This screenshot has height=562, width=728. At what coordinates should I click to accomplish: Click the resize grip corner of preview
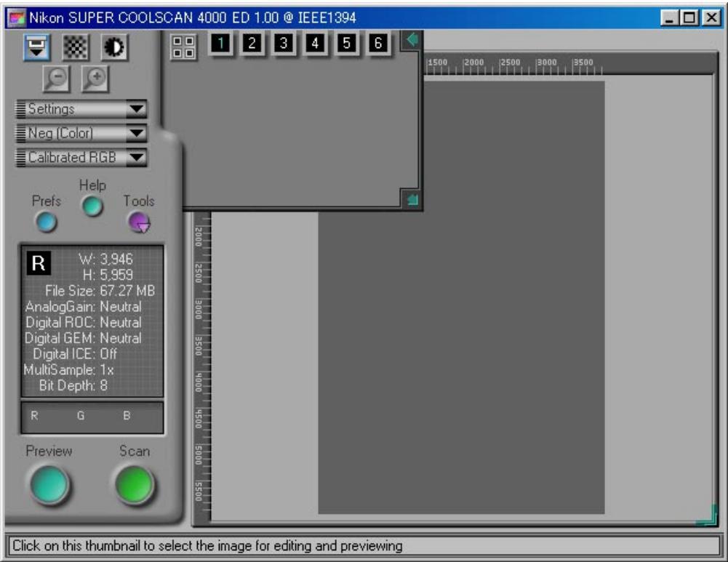(707, 515)
